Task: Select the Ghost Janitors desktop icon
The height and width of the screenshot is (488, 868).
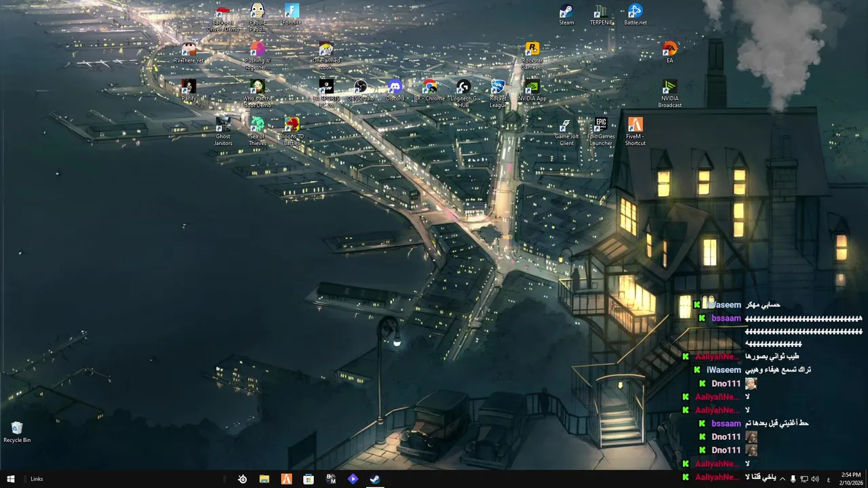Action: point(223,131)
